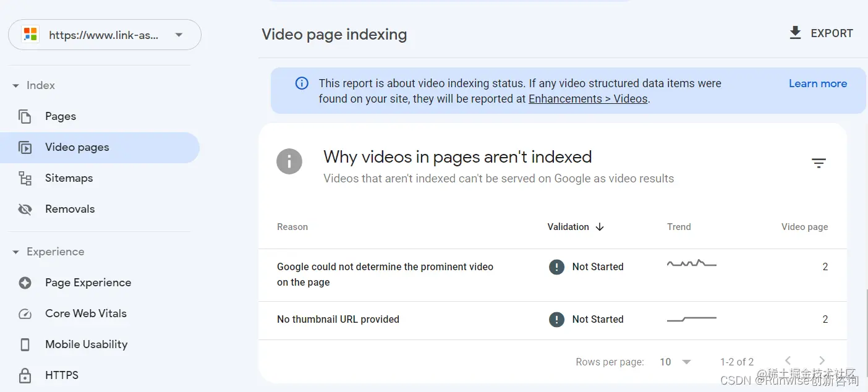
Task: Open the 'No thumbnail URL provided' row
Action: click(x=552, y=320)
